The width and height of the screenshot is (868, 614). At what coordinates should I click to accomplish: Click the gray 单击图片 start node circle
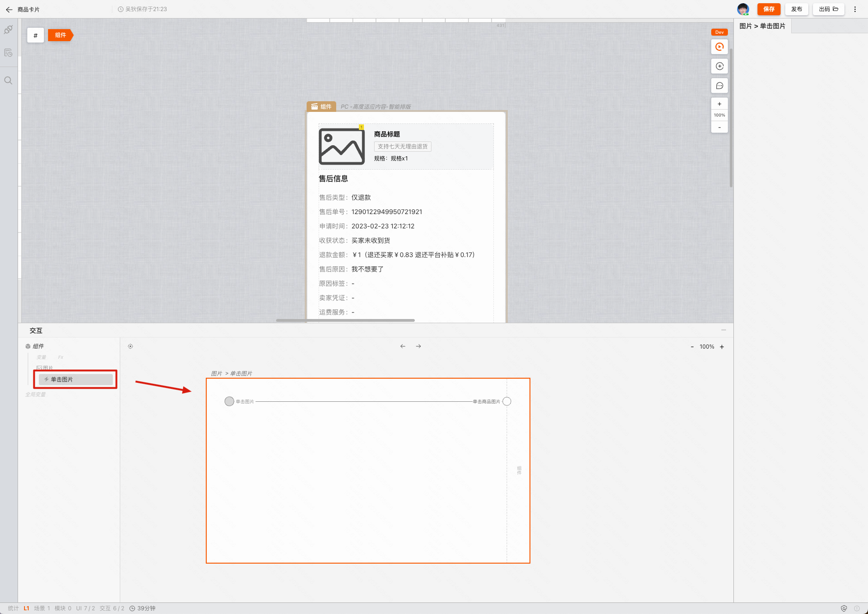(x=229, y=401)
